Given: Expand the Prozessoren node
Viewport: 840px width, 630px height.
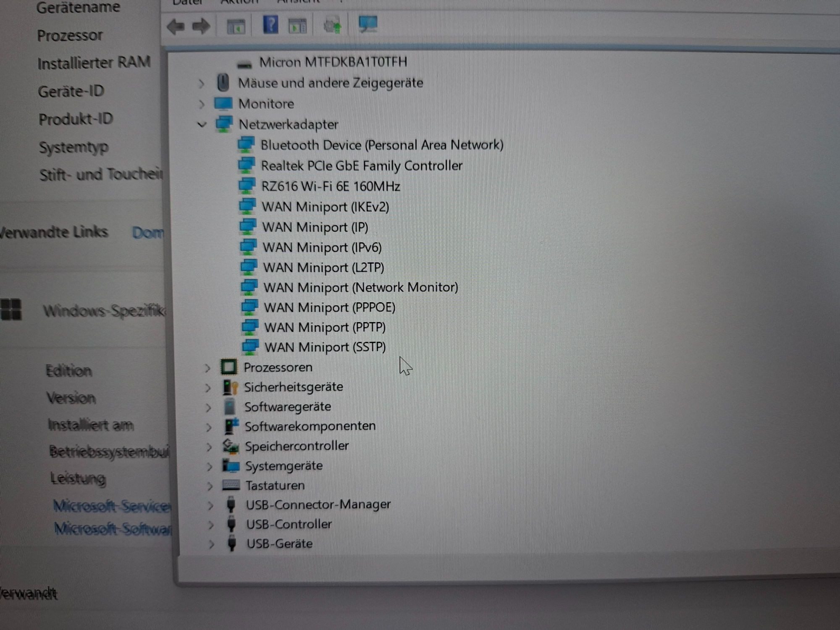Looking at the screenshot, I should pyautogui.click(x=207, y=368).
